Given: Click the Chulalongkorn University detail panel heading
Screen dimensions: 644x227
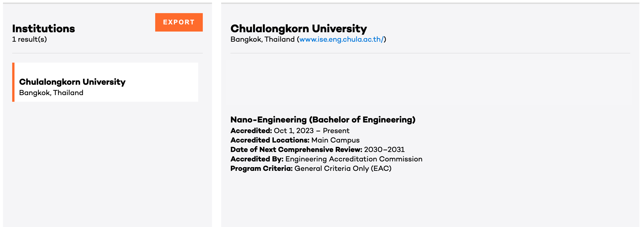Looking at the screenshot, I should [x=298, y=29].
